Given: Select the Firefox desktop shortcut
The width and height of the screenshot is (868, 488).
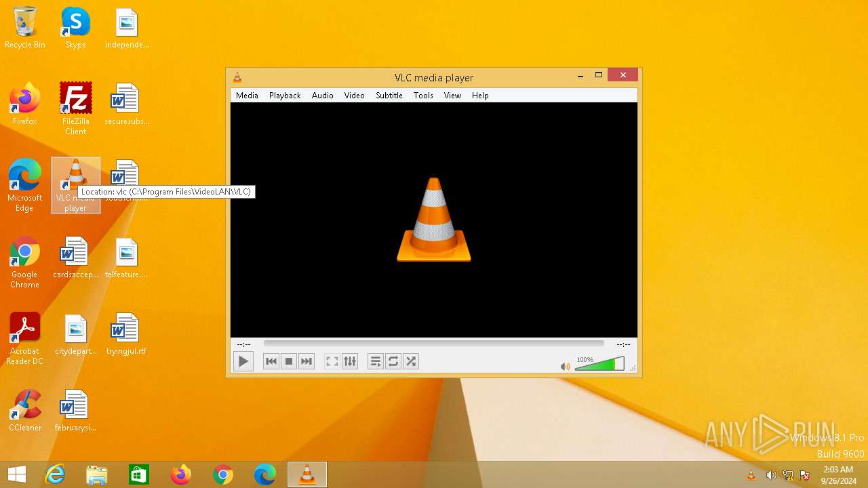Looking at the screenshot, I should [x=25, y=104].
